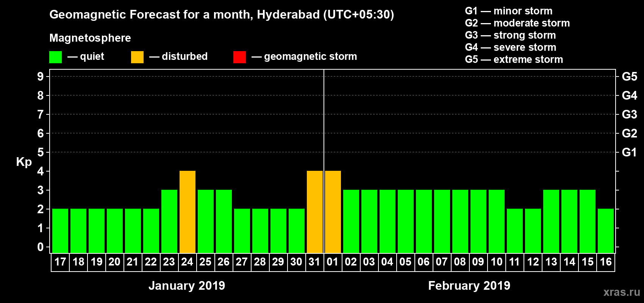The width and height of the screenshot is (644, 303).
Task: Click the green quiet legend swatch
Action: [x=55, y=57]
